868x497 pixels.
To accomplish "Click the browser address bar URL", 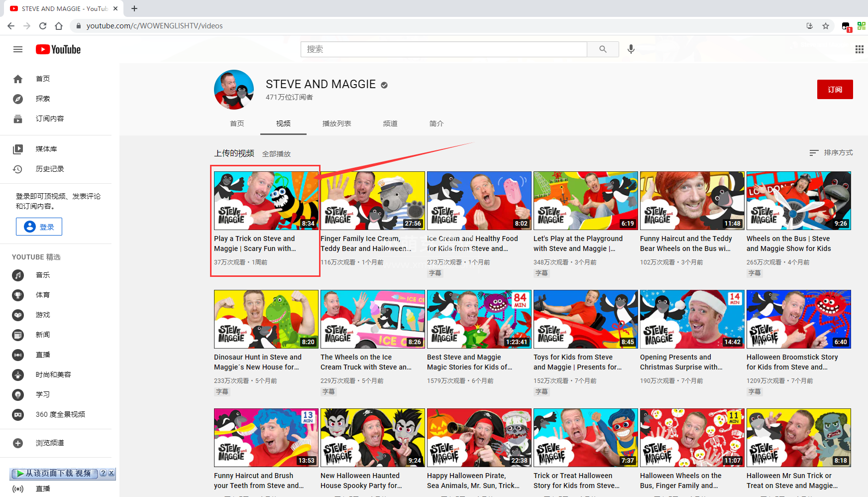I will (x=154, y=26).
